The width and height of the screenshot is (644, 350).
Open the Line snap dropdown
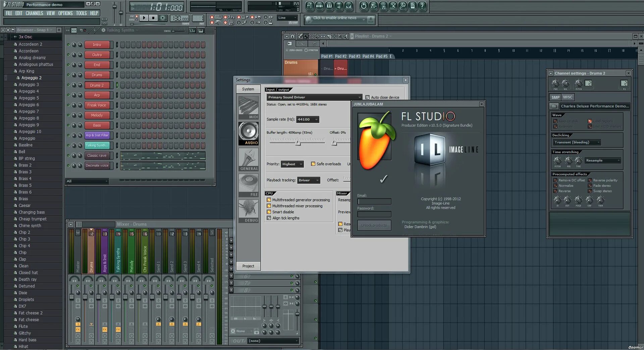coord(287,18)
